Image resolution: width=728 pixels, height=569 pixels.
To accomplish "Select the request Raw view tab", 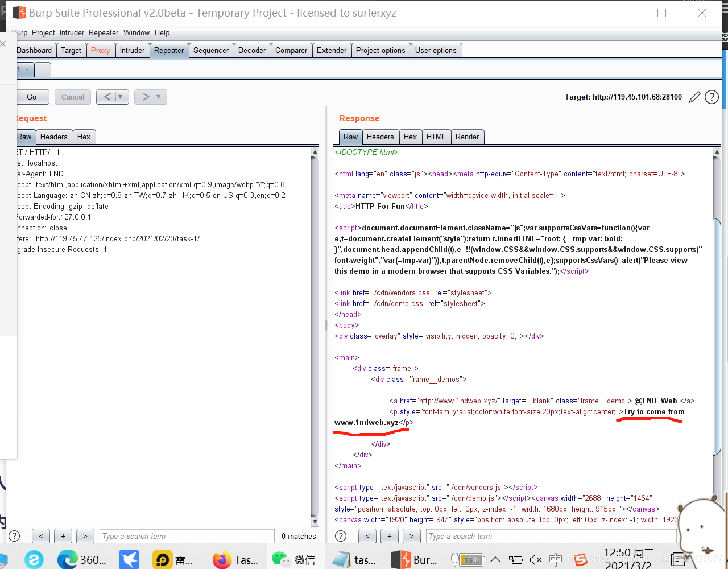I will 25,137.
